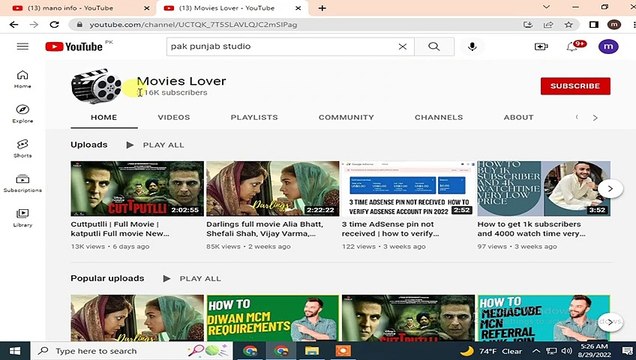The height and width of the screenshot is (360, 636).
Task: Click the Popular uploads section heading
Action: 107,278
